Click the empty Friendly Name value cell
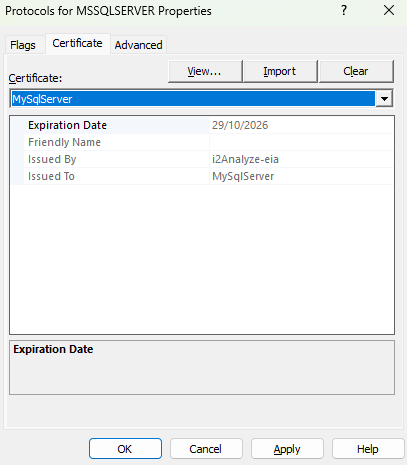 click(302, 142)
